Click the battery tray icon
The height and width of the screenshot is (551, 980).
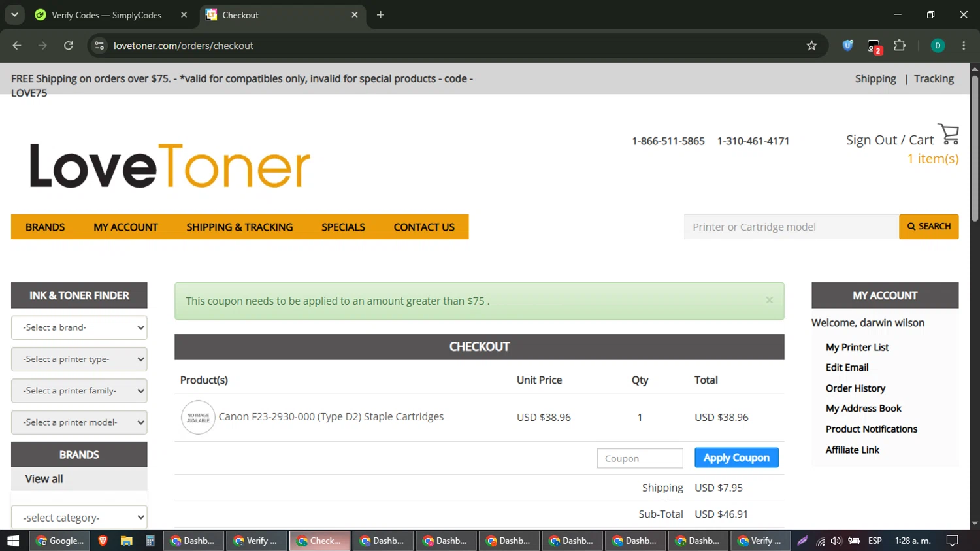point(854,541)
